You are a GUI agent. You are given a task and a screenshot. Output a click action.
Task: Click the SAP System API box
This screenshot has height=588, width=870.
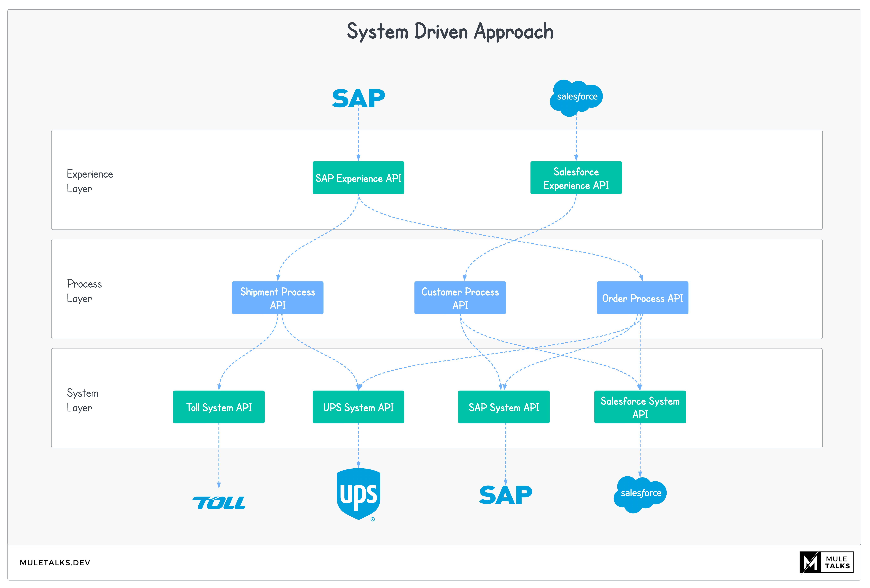(504, 407)
